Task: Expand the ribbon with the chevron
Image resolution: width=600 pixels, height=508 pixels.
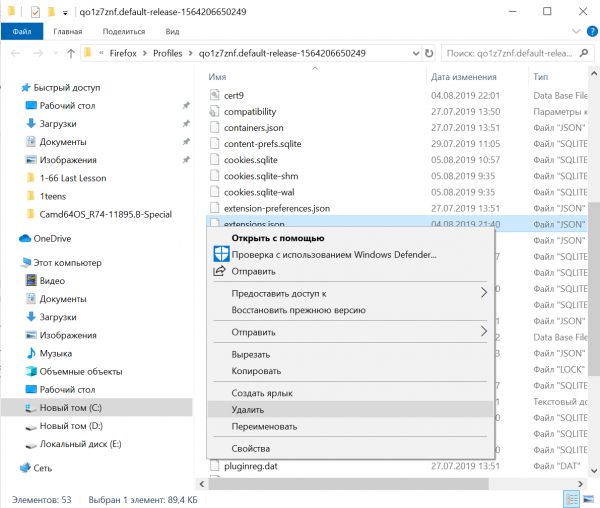Action: (576, 31)
